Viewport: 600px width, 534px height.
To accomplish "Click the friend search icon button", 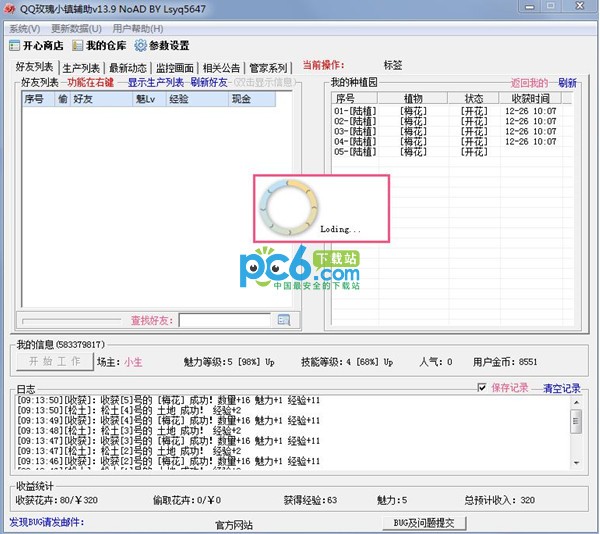I will tap(284, 320).
